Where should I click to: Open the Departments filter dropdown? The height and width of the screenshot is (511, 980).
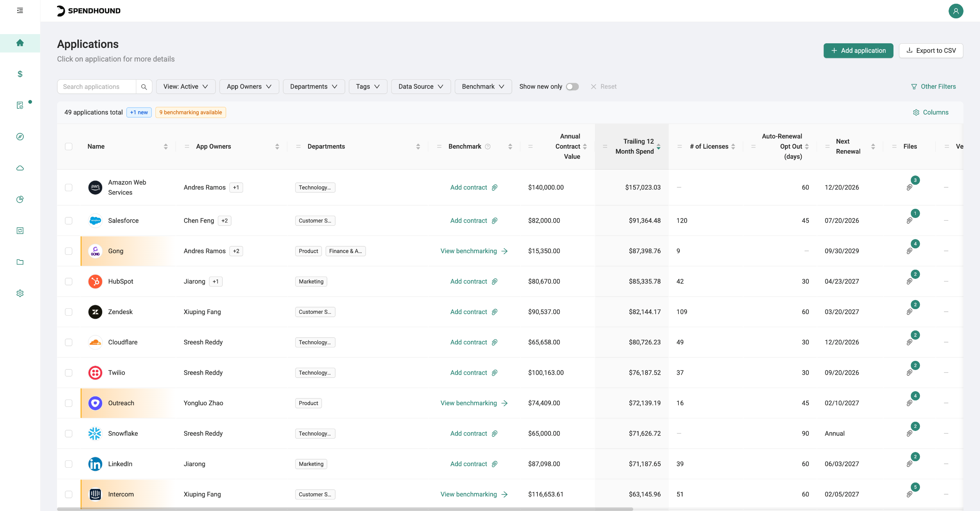pos(314,87)
